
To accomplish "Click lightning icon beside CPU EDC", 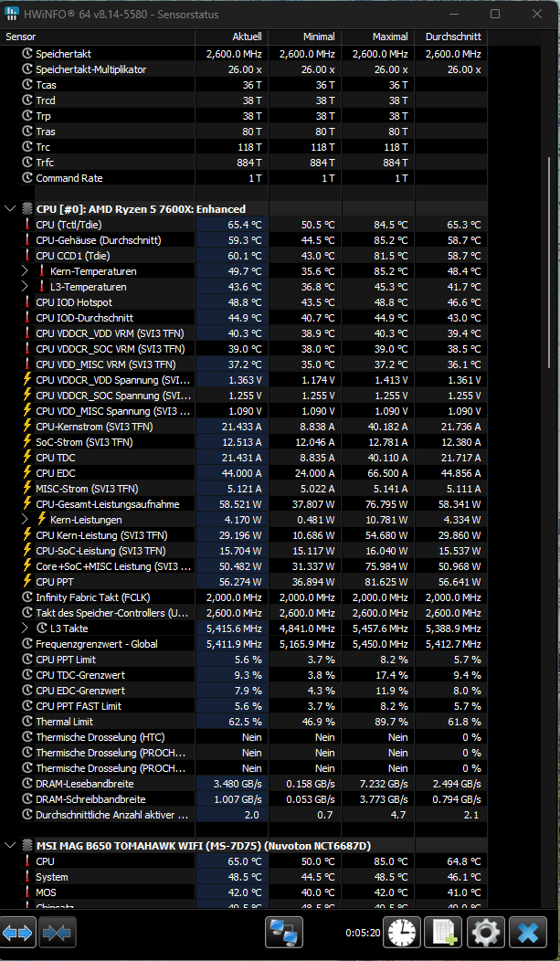I will 27,473.
